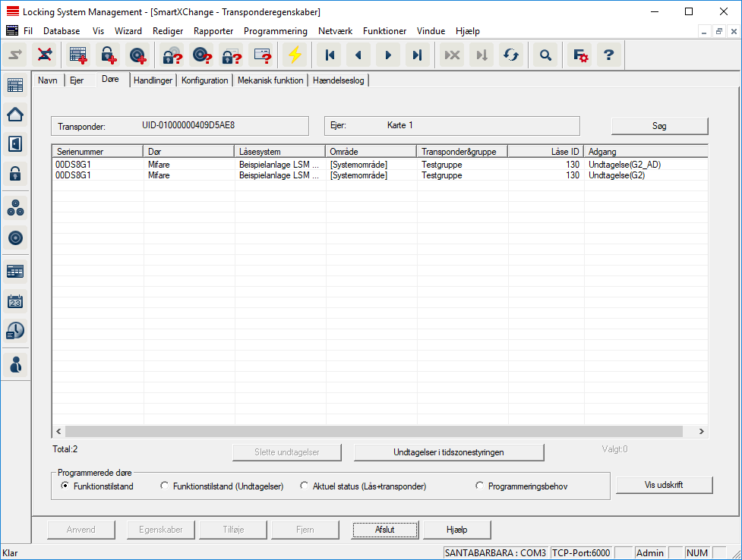Switch to the Hændelseslog tab
The width and height of the screenshot is (742, 560).
pos(339,80)
